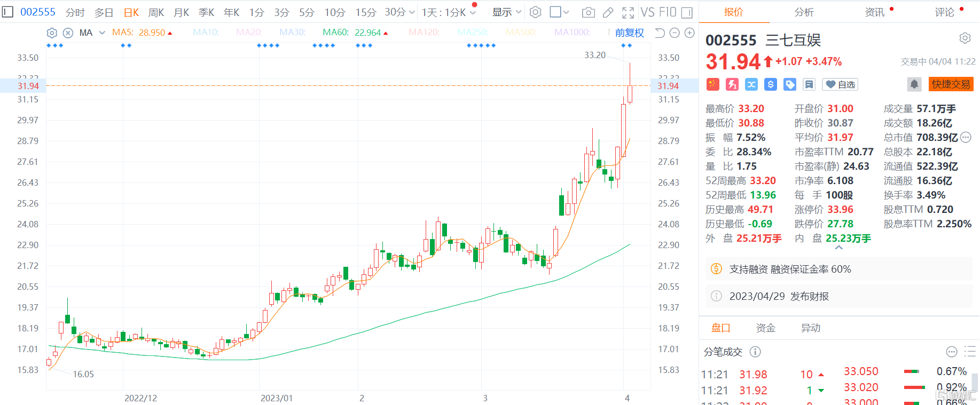Open the 资讯 news tab
Image resolution: width=980 pixels, height=405 pixels.
coord(875,12)
